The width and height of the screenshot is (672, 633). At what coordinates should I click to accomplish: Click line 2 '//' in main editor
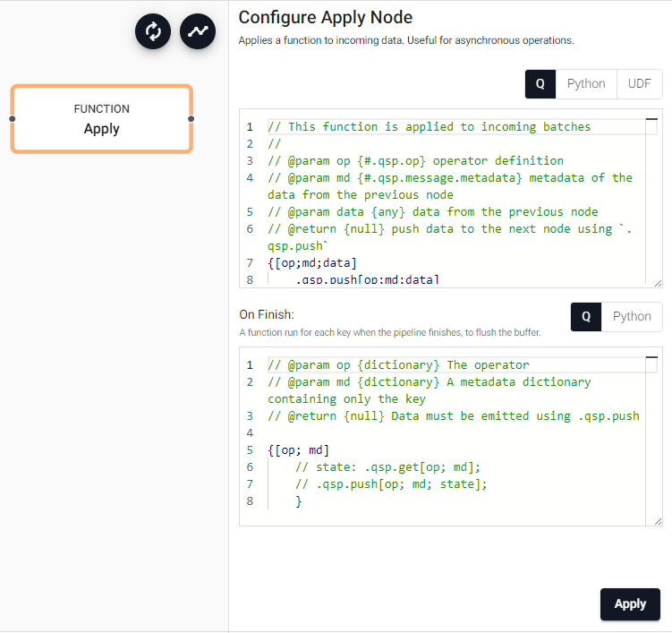tap(275, 143)
